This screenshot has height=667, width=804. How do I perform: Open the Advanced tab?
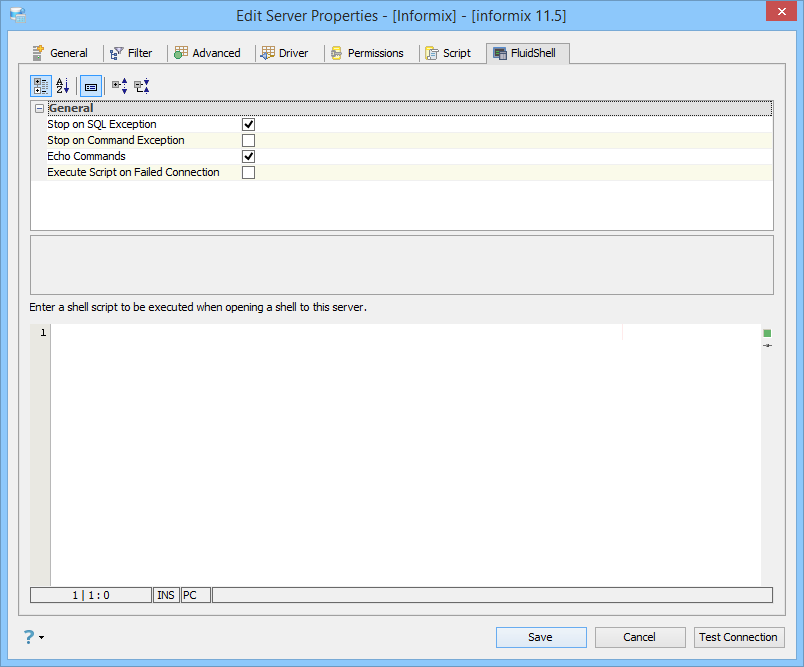tap(207, 53)
